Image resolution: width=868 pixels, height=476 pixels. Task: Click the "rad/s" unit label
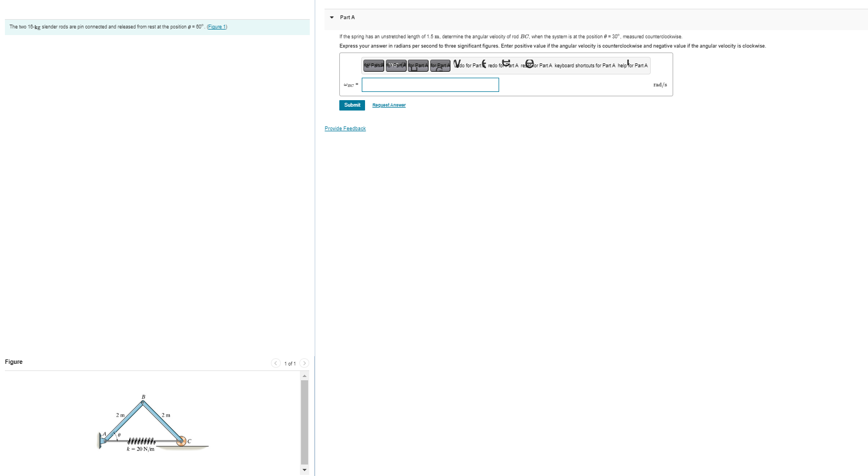coord(660,85)
